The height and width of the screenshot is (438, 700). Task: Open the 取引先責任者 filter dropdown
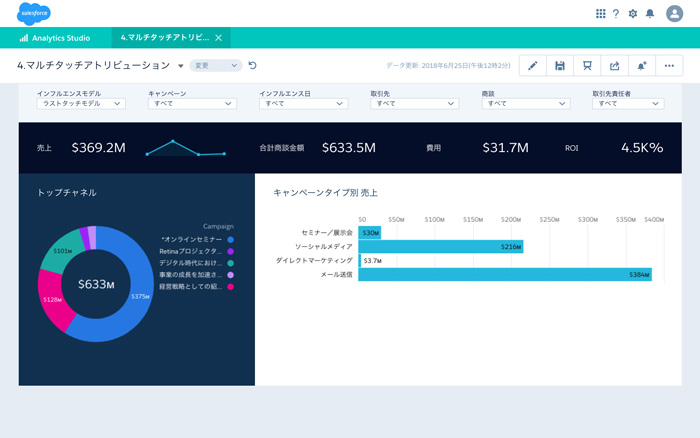click(628, 103)
